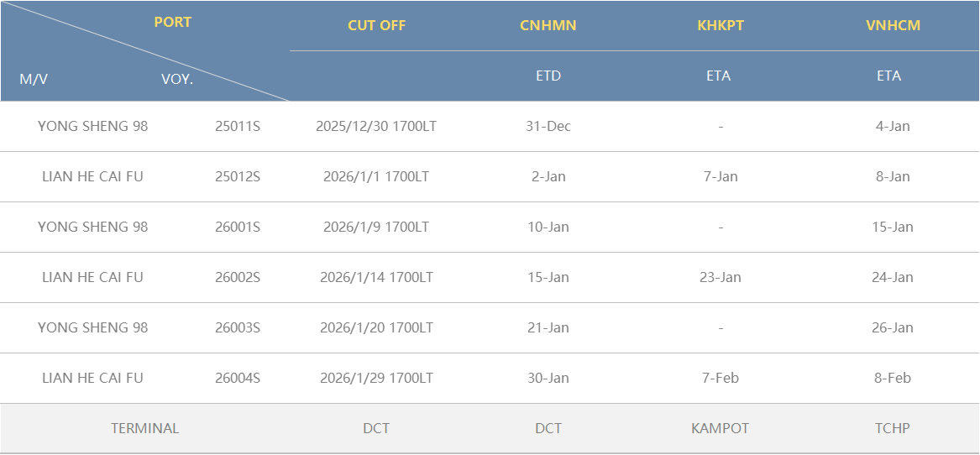Click cut off time 2026/1/9 1700LT
Image resolution: width=980 pixels, height=455 pixels.
pyautogui.click(x=376, y=227)
